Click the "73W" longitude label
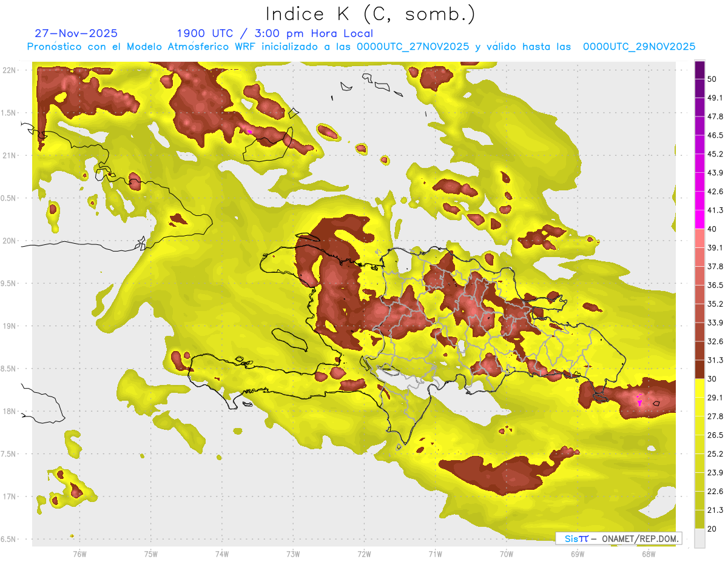 pos(293,553)
